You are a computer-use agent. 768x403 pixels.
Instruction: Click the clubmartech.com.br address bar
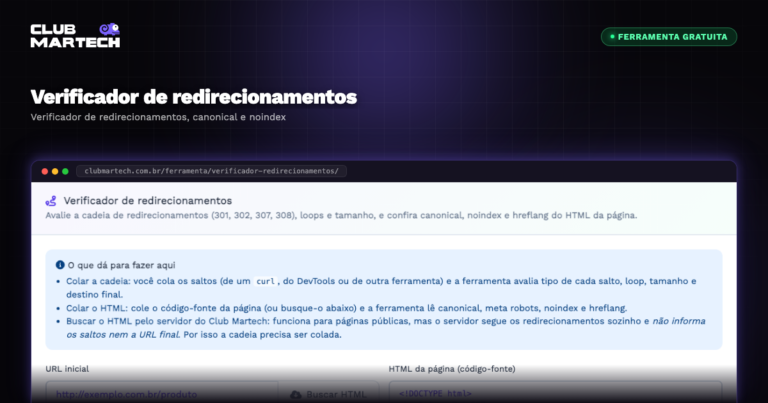click(x=212, y=171)
